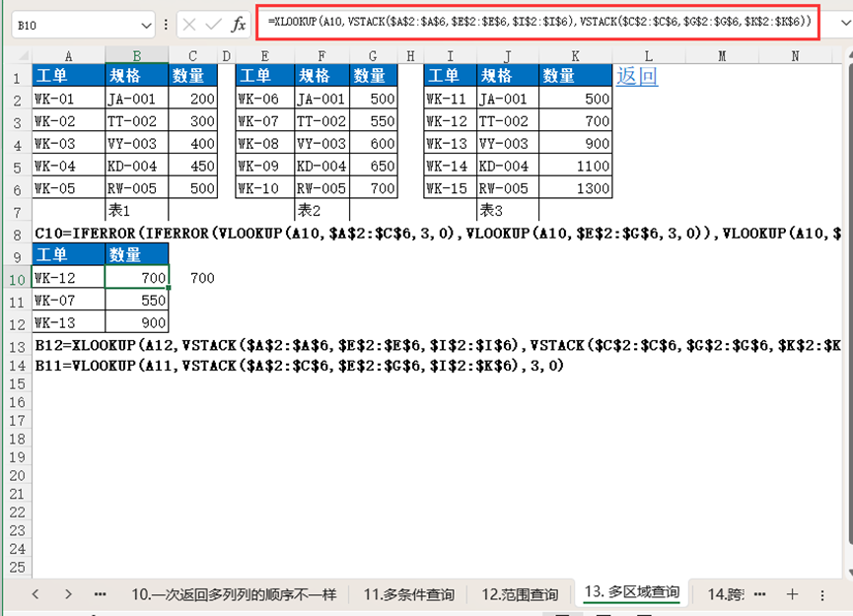
Task: Click cell C10 showing 700
Action: pyautogui.click(x=192, y=278)
